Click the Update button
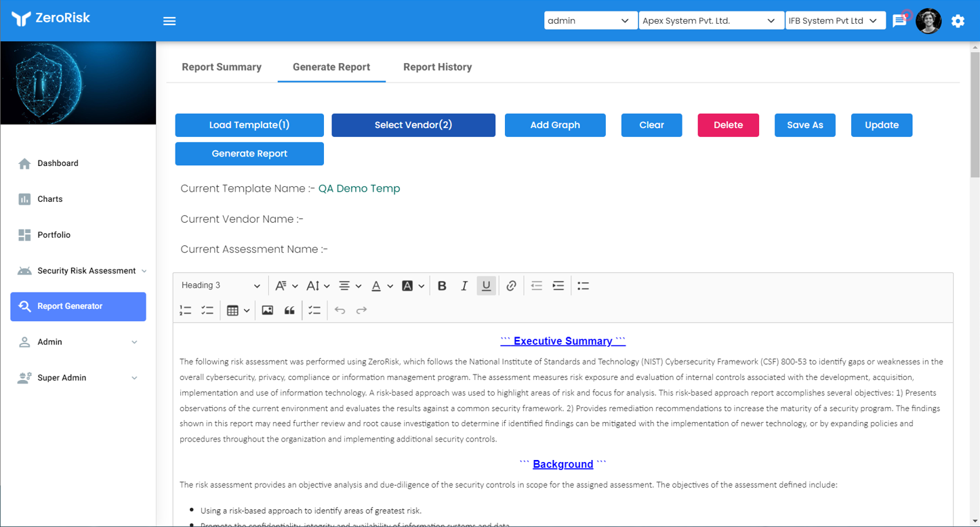Viewport: 980px width, 527px height. tap(882, 125)
